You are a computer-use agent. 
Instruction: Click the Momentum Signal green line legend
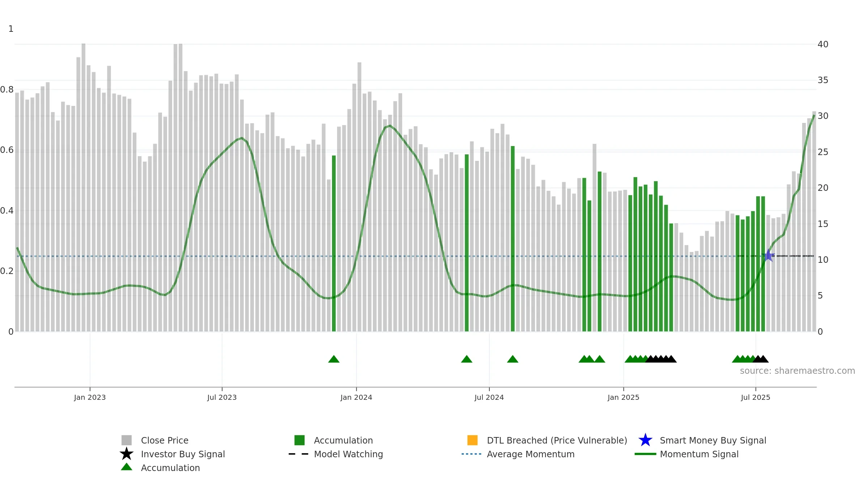tap(645, 454)
